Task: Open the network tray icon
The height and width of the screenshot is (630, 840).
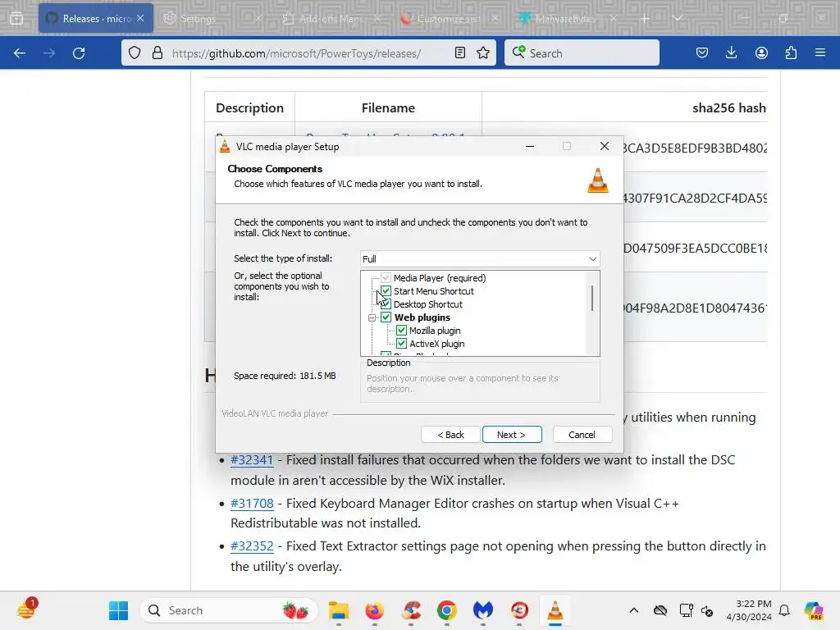Action: [686, 610]
